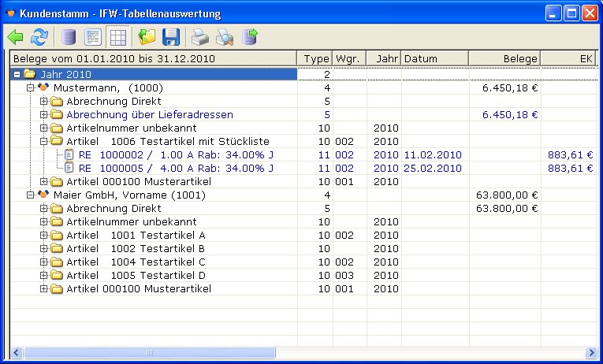The width and height of the screenshot is (603, 364).
Task: Click the blue refresh arrows icon
Action: (39, 36)
